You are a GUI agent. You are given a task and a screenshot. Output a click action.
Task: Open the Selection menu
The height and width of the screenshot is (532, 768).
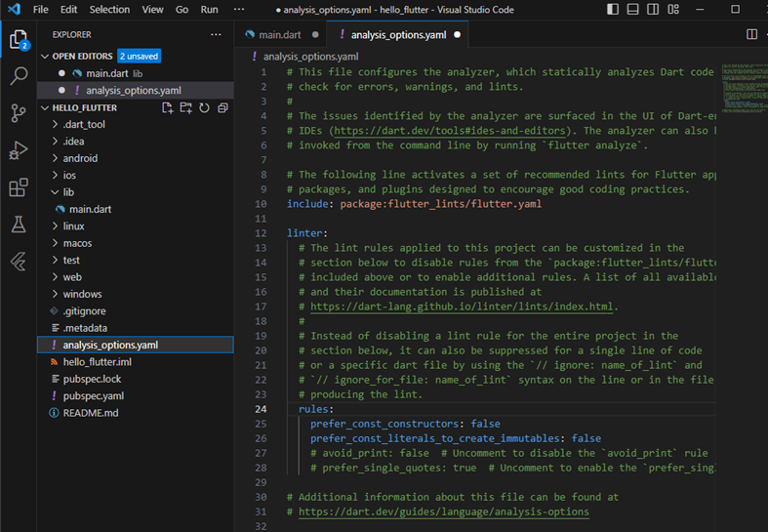tap(109, 10)
